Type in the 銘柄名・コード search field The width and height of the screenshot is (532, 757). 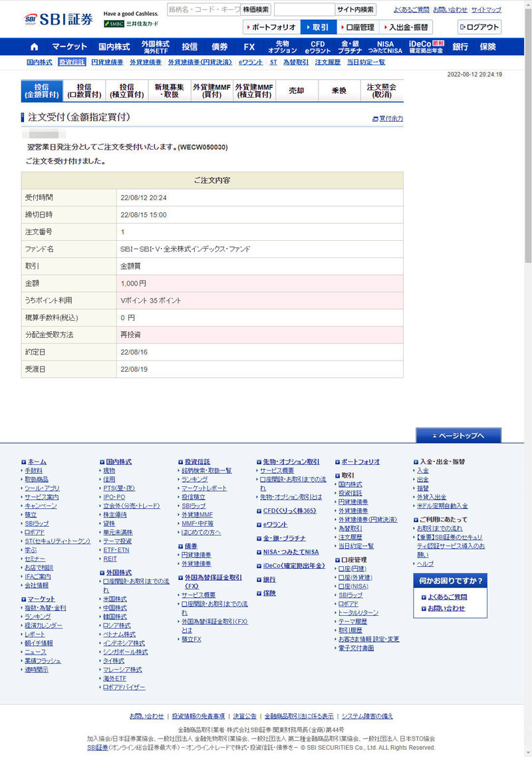click(203, 9)
